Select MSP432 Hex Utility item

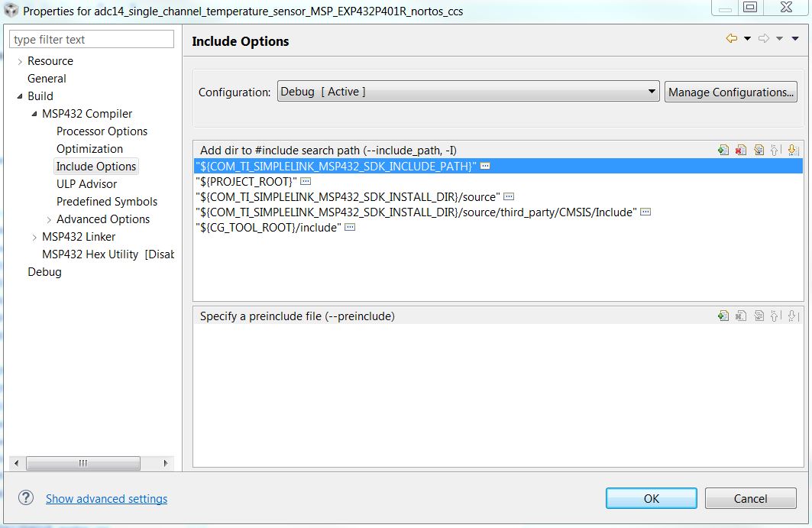108,254
